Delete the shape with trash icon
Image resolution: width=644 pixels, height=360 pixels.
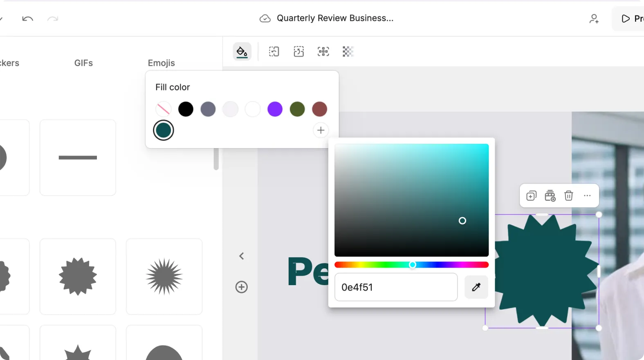pos(569,196)
